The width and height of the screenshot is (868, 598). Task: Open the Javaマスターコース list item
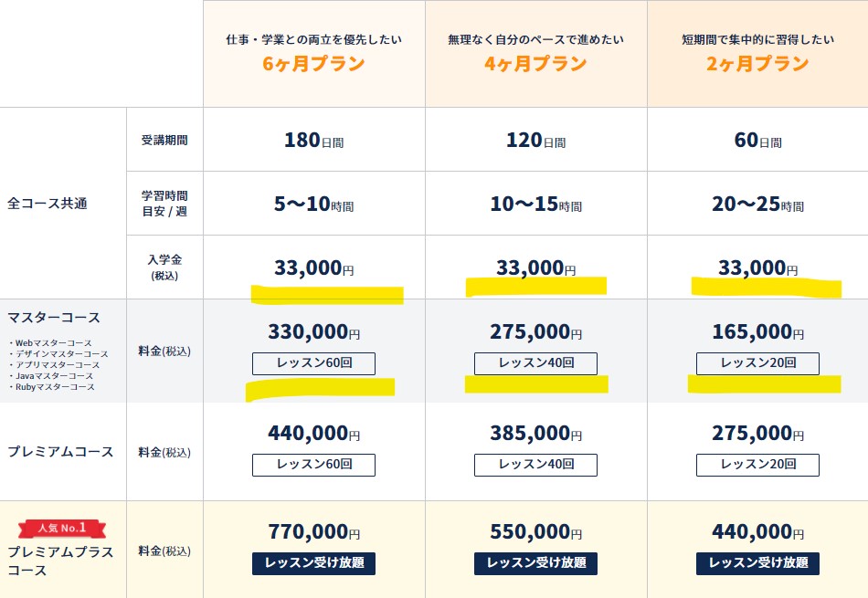coord(54,375)
